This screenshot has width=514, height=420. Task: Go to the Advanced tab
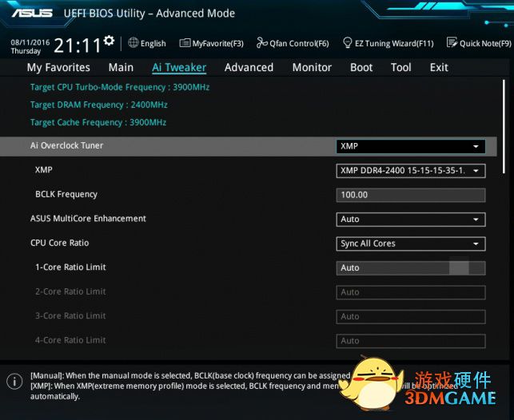click(x=249, y=67)
